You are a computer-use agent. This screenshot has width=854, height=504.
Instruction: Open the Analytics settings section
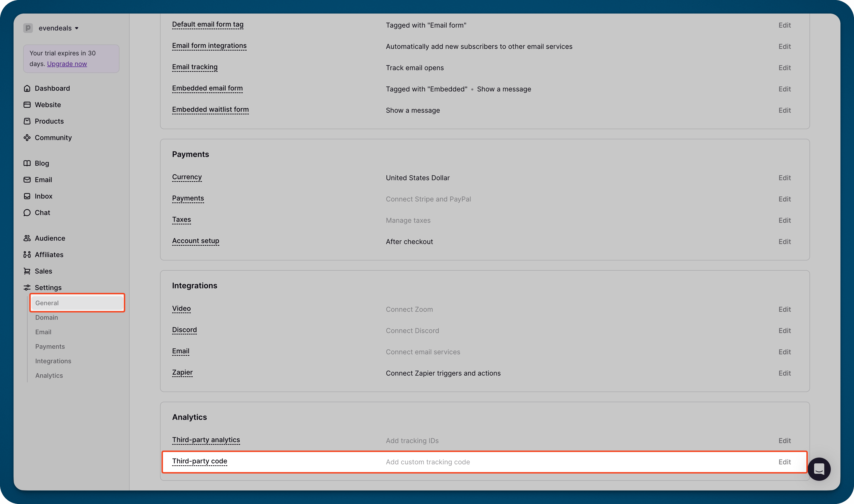click(x=49, y=375)
